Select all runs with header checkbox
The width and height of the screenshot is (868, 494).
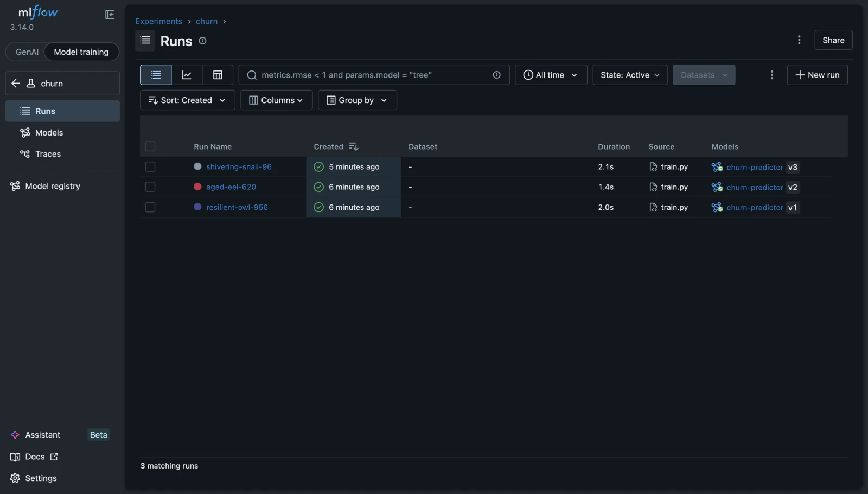(150, 146)
